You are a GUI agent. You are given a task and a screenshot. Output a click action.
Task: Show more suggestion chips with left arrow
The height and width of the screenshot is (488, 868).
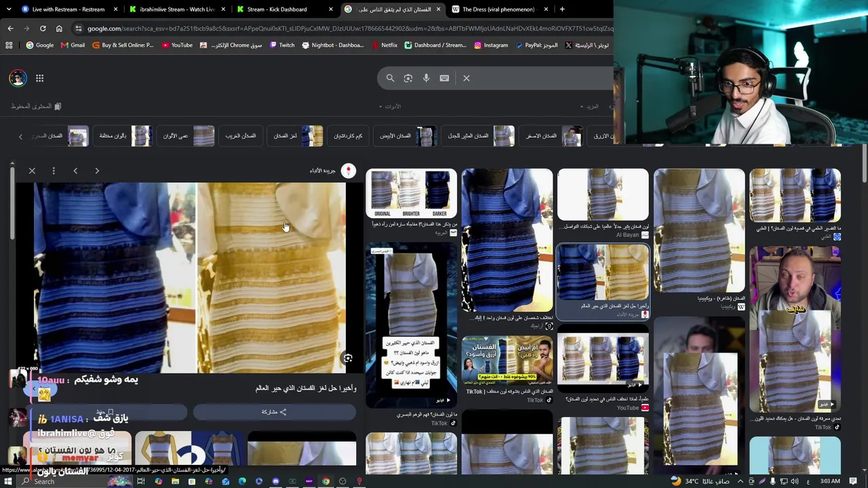coord(20,136)
